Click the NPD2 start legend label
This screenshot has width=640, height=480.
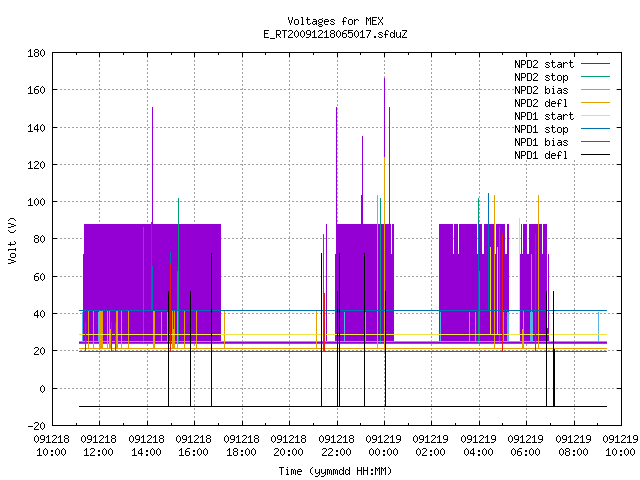click(544, 64)
